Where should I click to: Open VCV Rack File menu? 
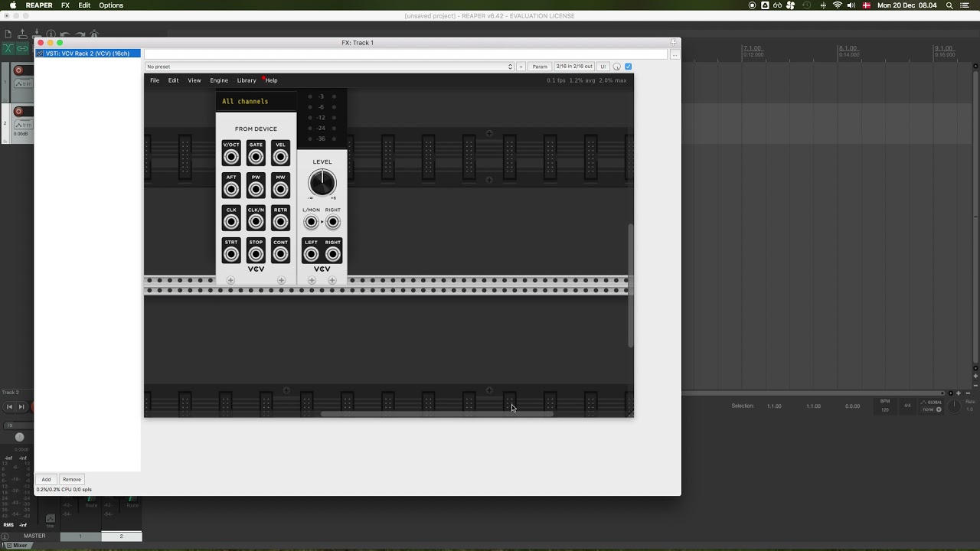pos(155,80)
